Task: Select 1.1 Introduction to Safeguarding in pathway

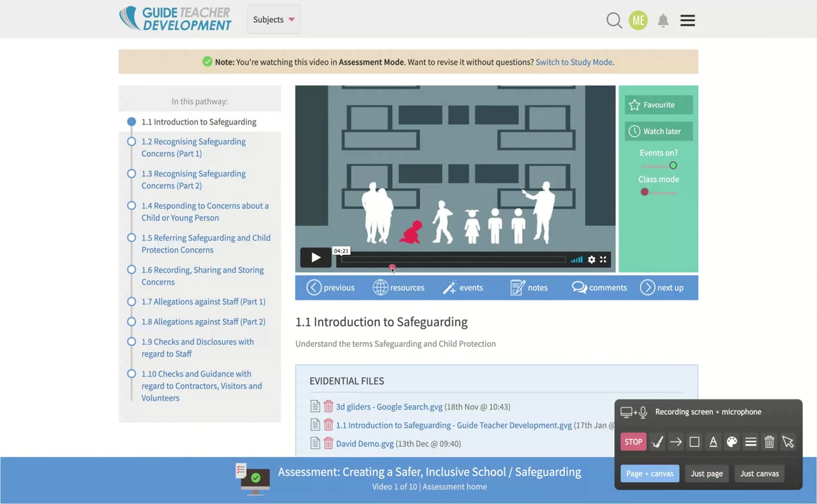Action: click(199, 122)
